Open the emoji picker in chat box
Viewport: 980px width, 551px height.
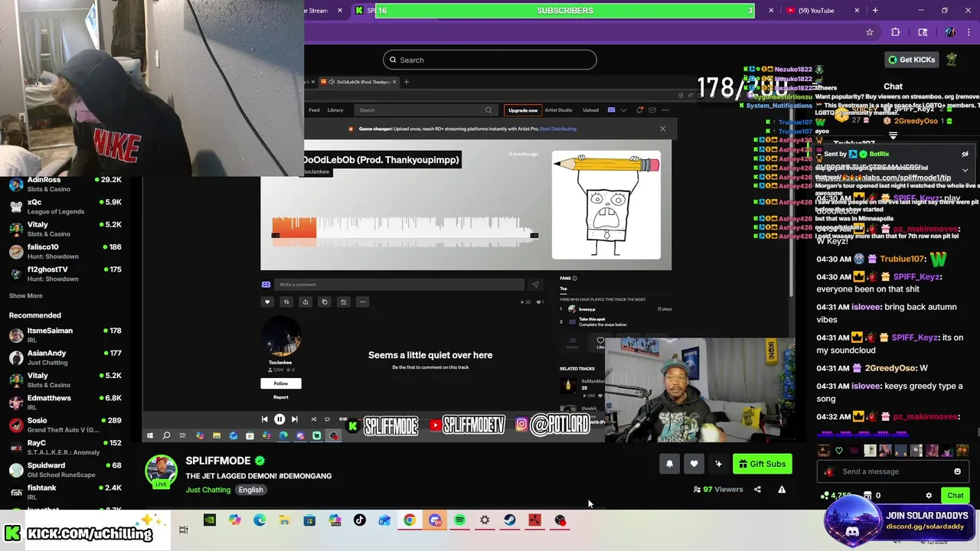pyautogui.click(x=957, y=471)
